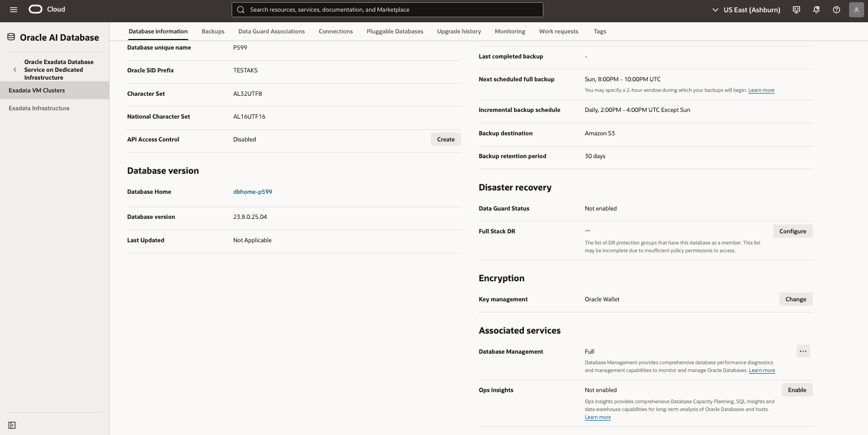Click the 30 days retention period value
The width and height of the screenshot is (868, 435).
click(x=595, y=156)
